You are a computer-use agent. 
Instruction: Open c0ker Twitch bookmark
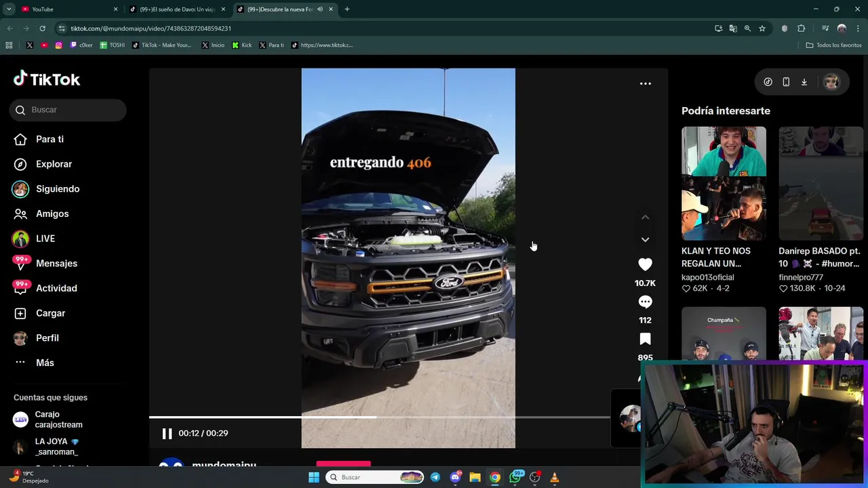(81, 45)
